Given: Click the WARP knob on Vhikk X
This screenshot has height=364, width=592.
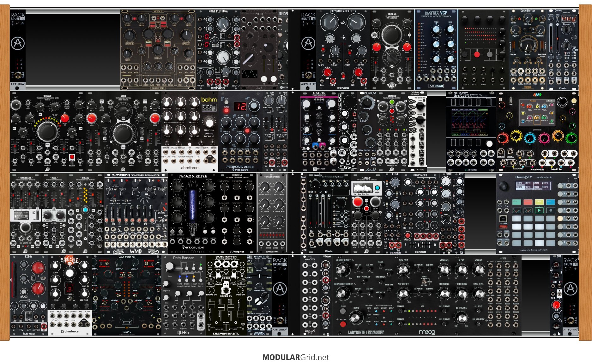Looking at the screenshot, I should [128, 18].
